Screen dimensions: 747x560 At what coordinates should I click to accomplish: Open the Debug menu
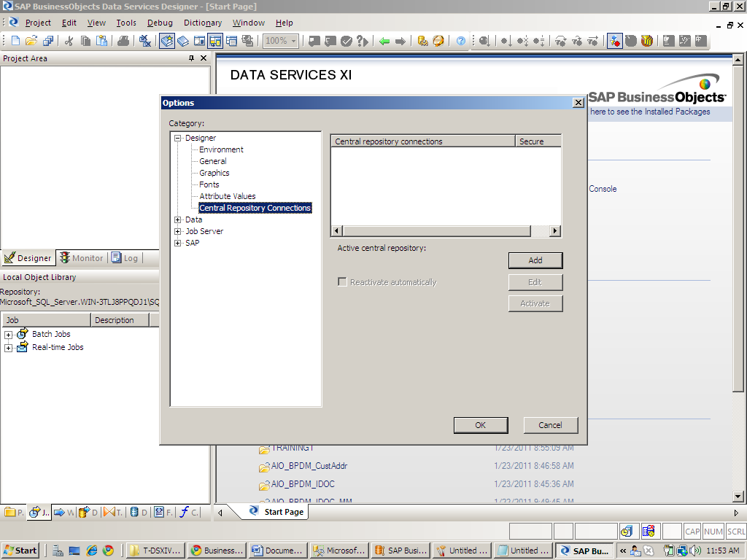coord(160,23)
